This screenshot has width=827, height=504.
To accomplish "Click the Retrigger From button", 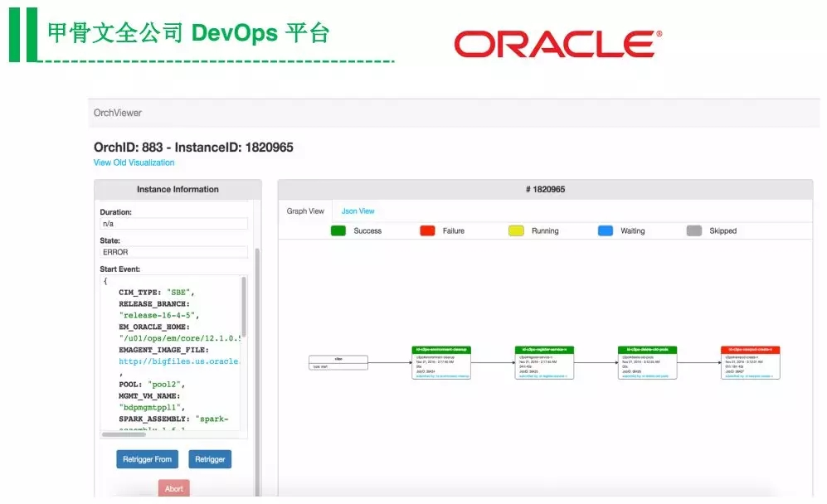I will 147,459.
